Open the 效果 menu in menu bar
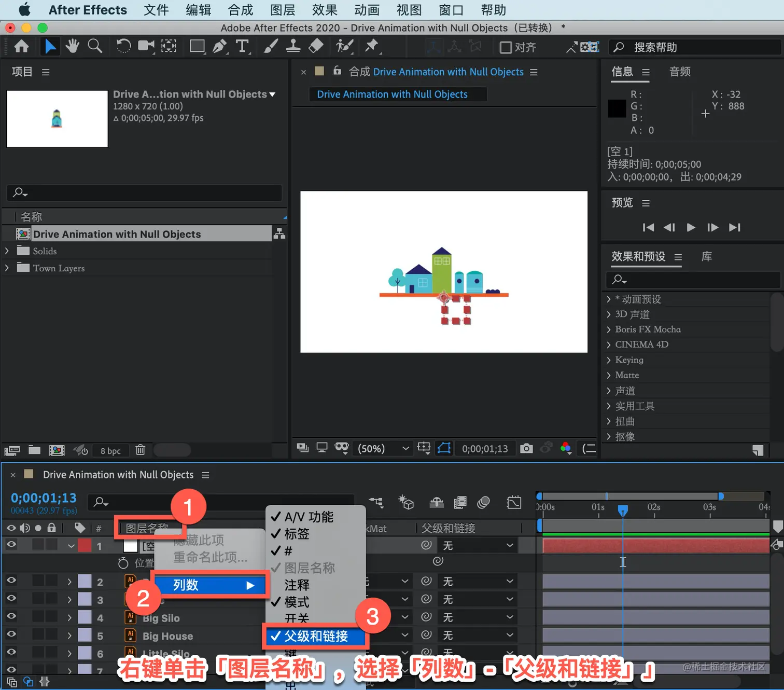The height and width of the screenshot is (690, 784). click(325, 10)
